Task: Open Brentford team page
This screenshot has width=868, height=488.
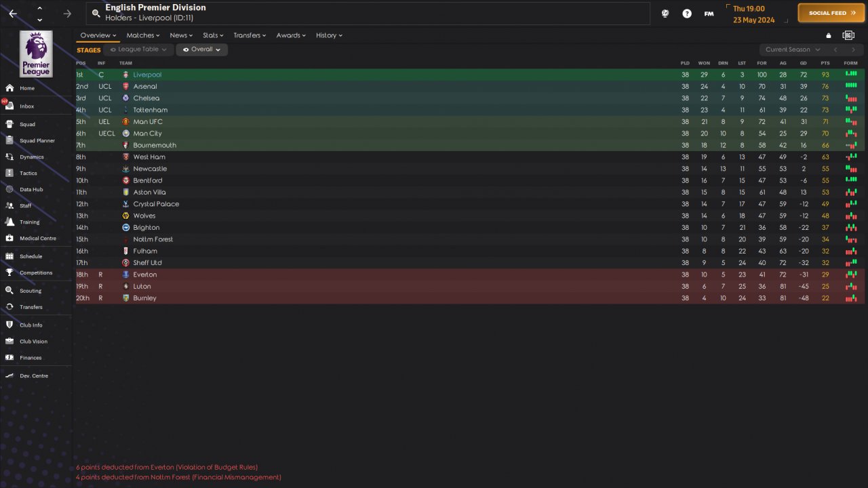Action: [x=147, y=180]
